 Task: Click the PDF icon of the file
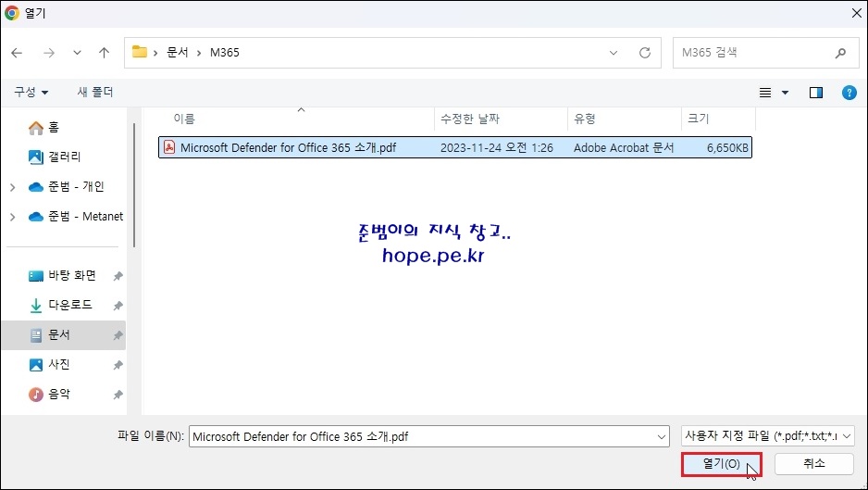pos(168,147)
